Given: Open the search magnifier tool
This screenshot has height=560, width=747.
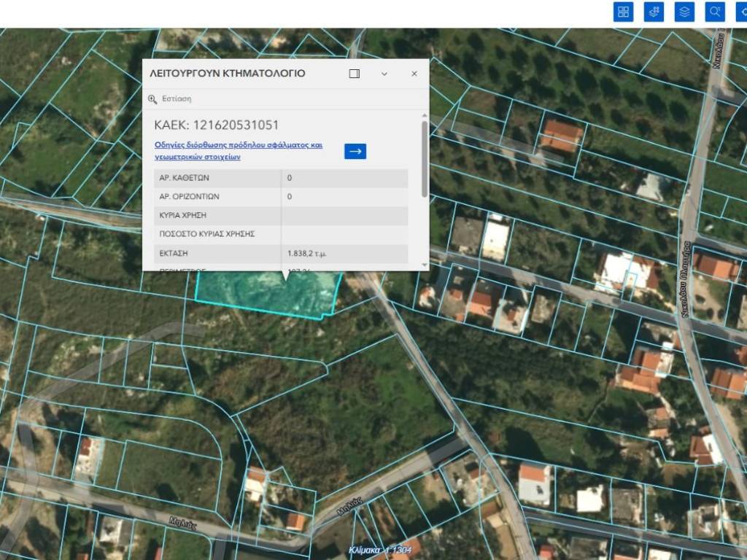Looking at the screenshot, I should pyautogui.click(x=715, y=12).
